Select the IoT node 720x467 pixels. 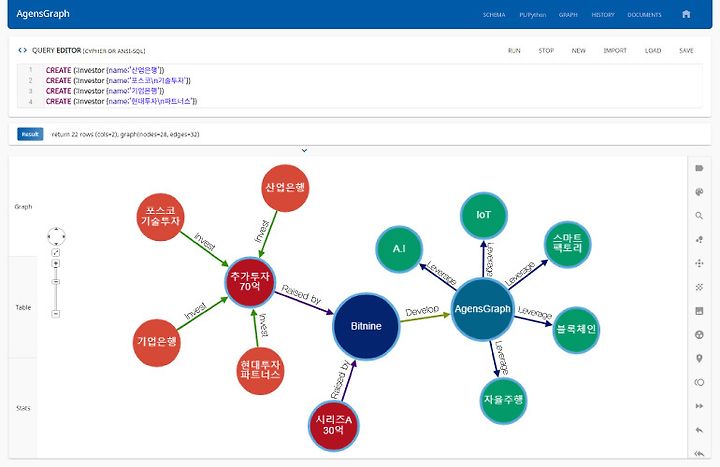pyautogui.click(x=484, y=215)
